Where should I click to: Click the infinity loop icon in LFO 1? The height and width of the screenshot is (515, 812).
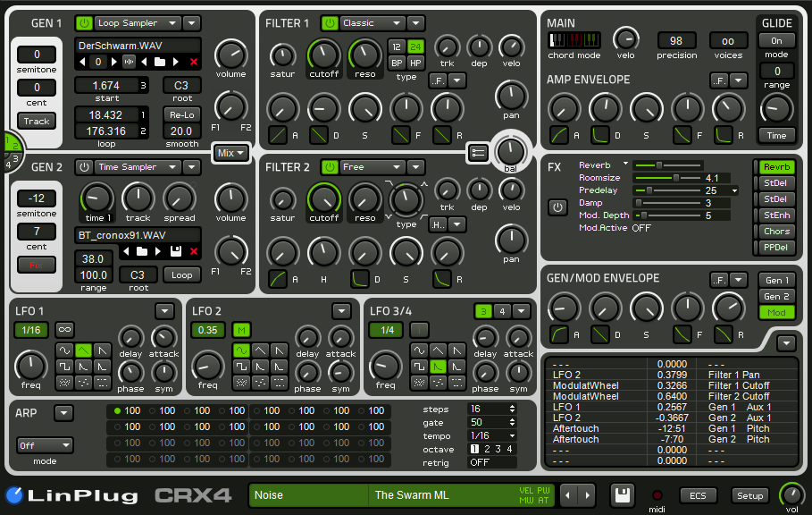click(64, 330)
